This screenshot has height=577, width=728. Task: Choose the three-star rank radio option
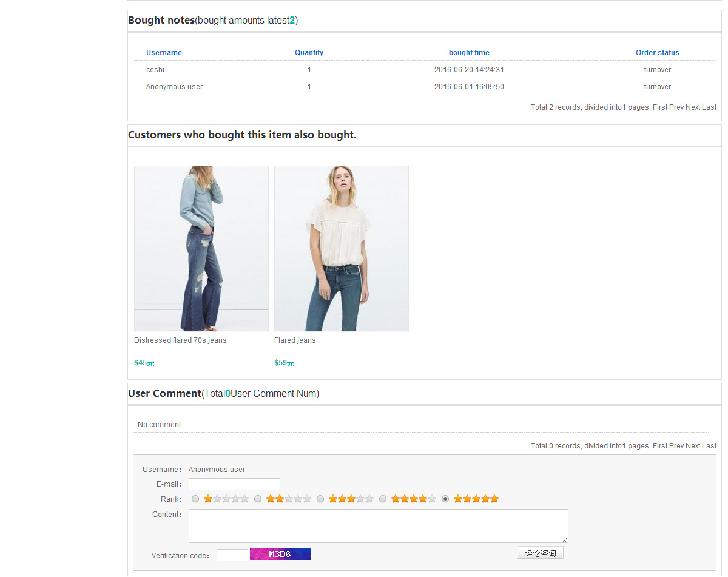coord(320,499)
